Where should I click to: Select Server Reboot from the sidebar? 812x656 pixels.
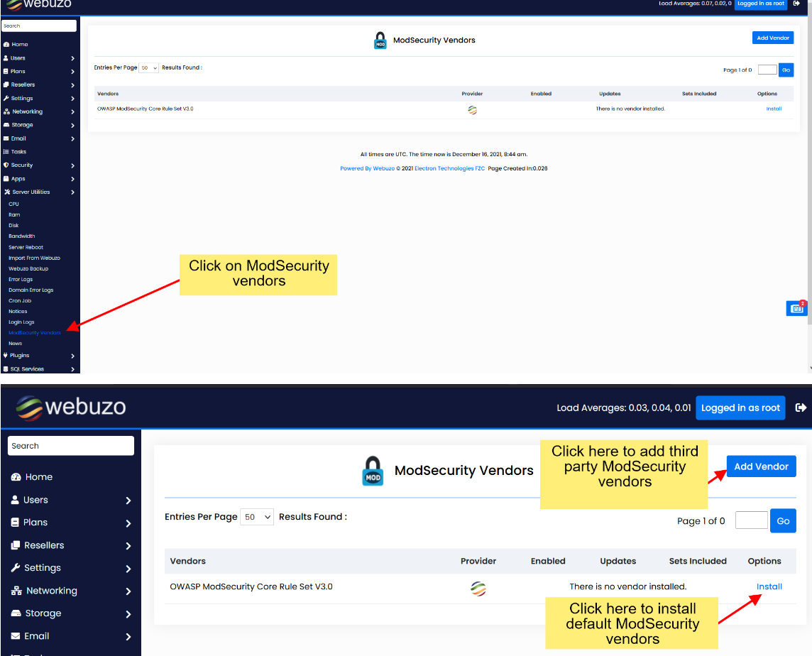pyautogui.click(x=26, y=247)
